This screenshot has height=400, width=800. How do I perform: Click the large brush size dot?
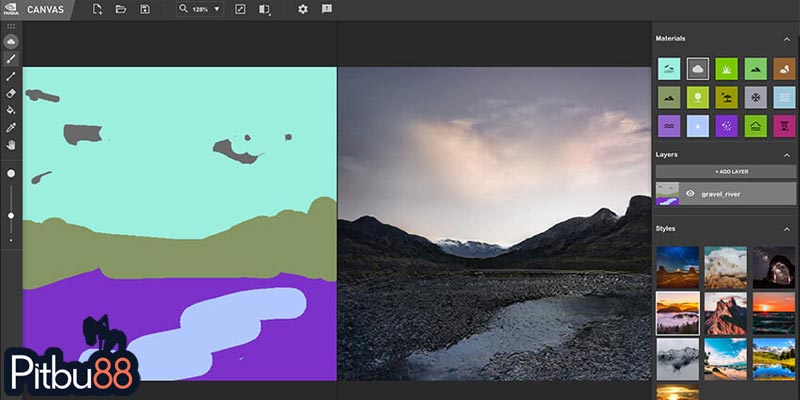pos(11,174)
